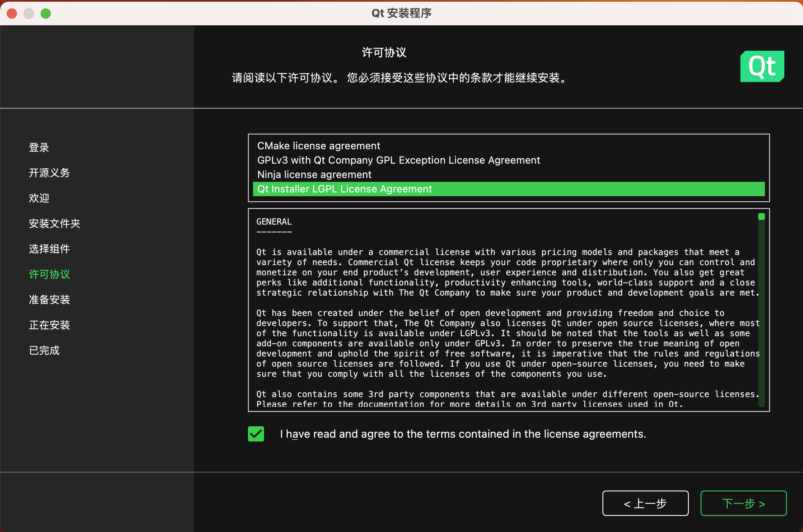803x532 pixels.
Task: Click the 选择组件 step in sidebar
Action: (49, 249)
